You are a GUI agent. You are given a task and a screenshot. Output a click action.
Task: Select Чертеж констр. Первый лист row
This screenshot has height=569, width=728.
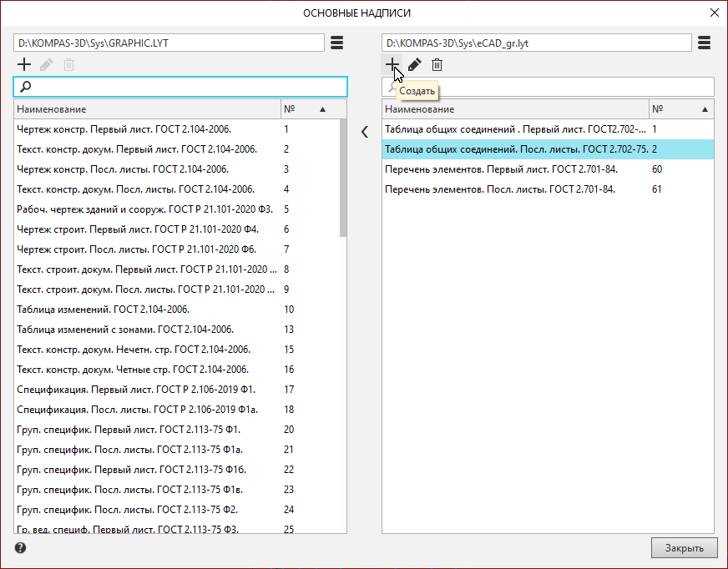(125, 129)
